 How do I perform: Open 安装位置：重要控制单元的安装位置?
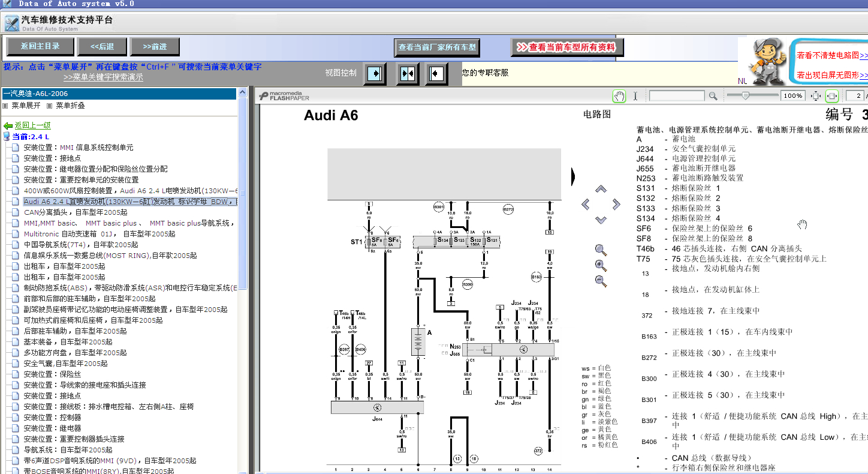(x=81, y=180)
